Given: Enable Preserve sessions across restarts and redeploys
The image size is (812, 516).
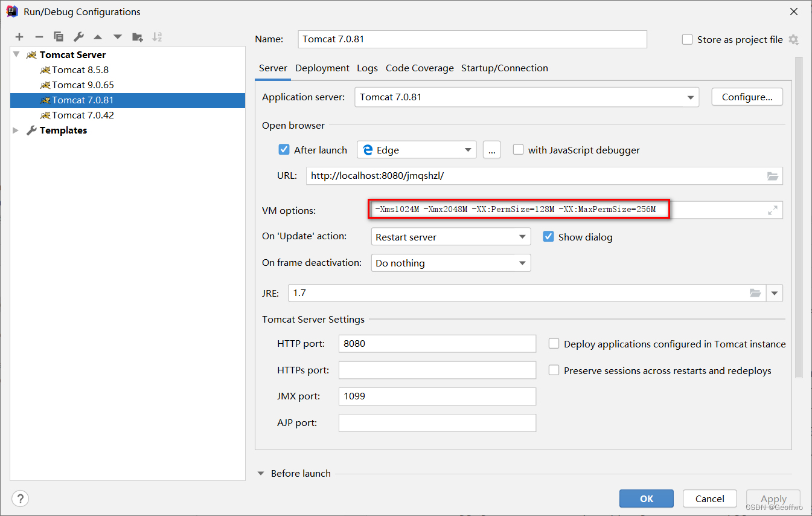Looking at the screenshot, I should click(554, 370).
